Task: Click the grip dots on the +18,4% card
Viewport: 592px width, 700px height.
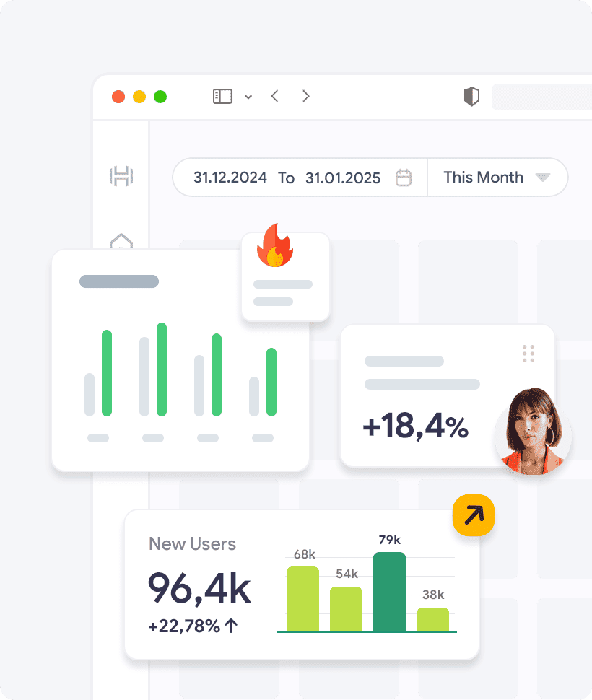Action: [528, 354]
